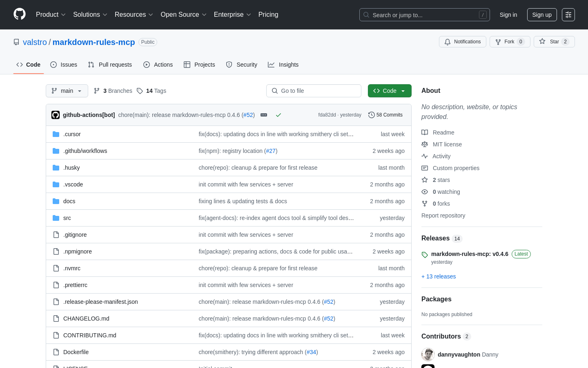Click the github-actions bot avatar
This screenshot has height=368, width=588.
click(x=56, y=115)
